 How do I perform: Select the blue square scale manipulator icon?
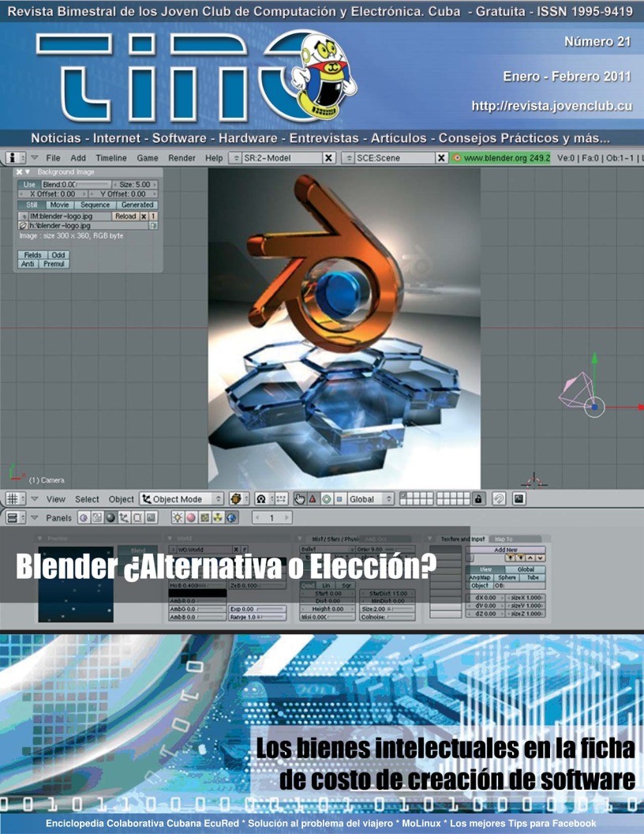[339, 499]
